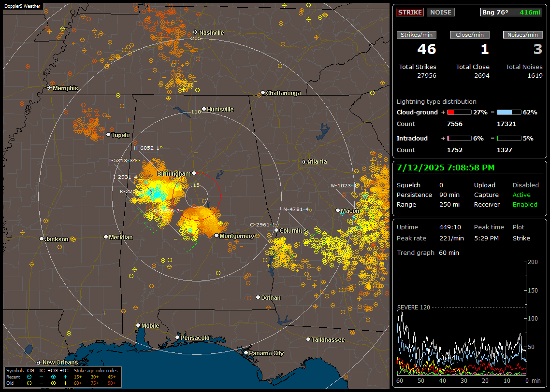This screenshot has height=392, width=550.
Task: Click the Intracloud negative count 1327
Action: (x=505, y=150)
